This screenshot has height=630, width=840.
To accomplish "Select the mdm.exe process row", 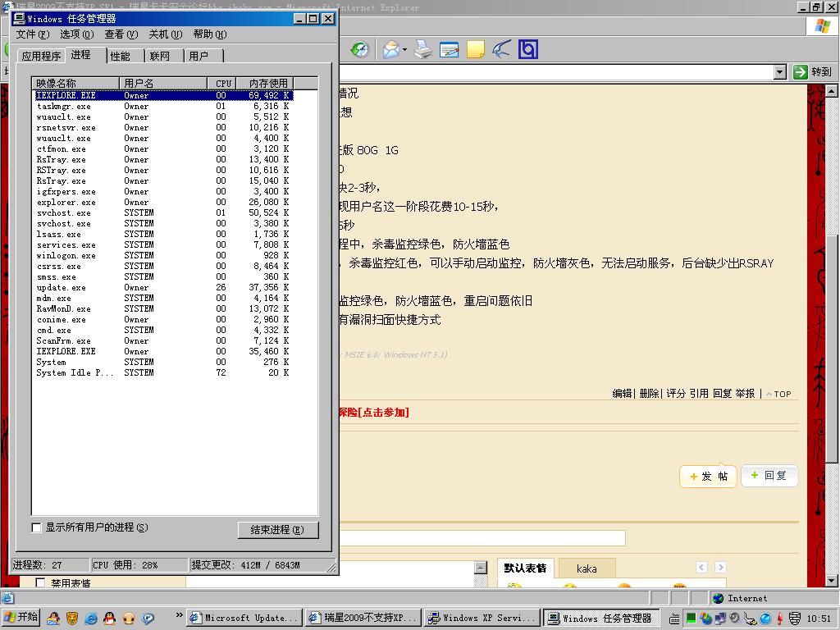I will click(x=163, y=299).
